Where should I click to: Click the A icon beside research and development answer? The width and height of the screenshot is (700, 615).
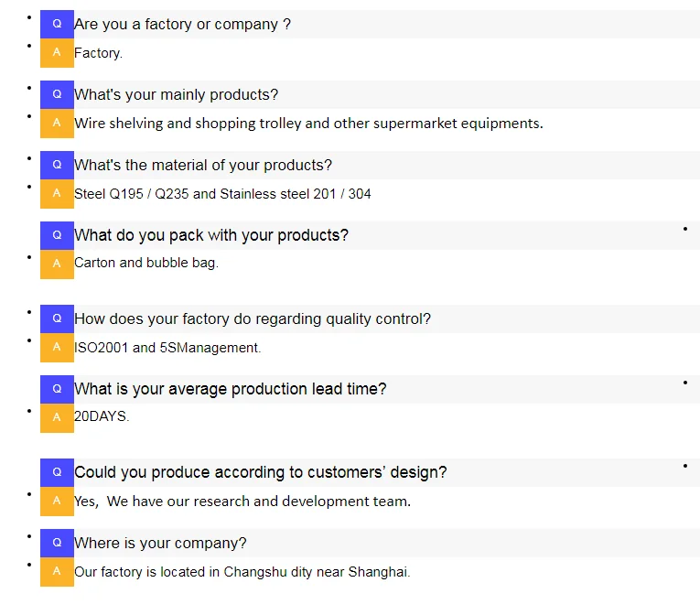click(57, 501)
